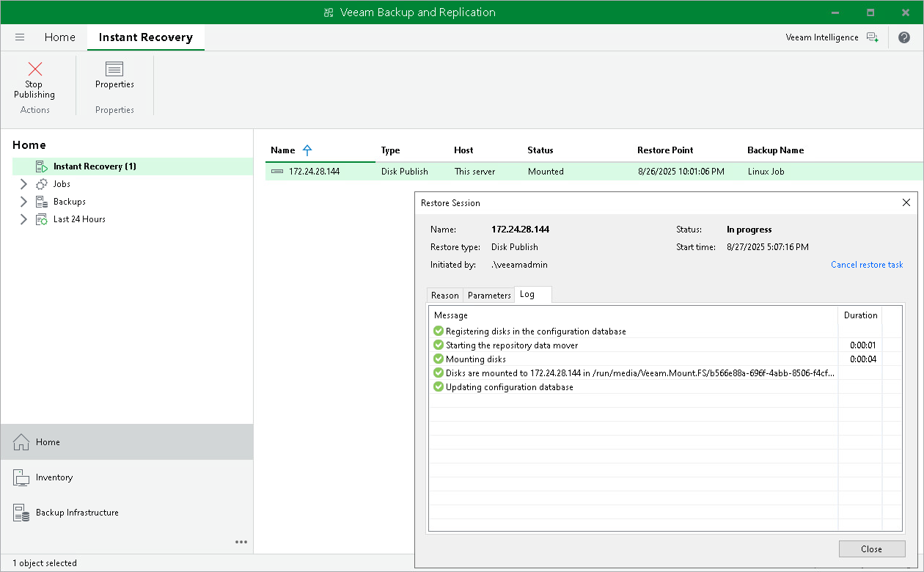This screenshot has width=924, height=572.
Task: Sort by the Status column header
Action: pos(540,150)
